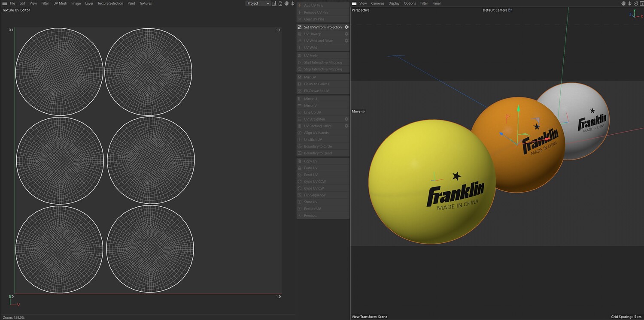This screenshot has width=644, height=320.
Task: Click the Max UV icon
Action: [300, 77]
